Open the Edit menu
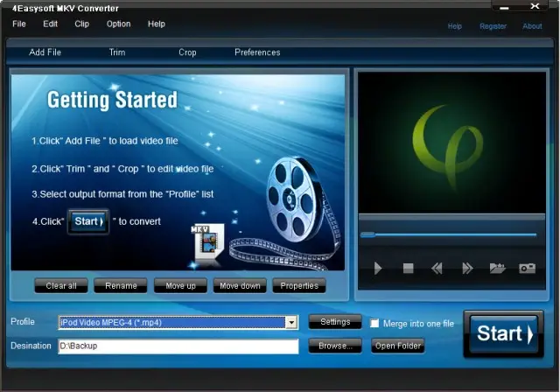 coord(50,24)
